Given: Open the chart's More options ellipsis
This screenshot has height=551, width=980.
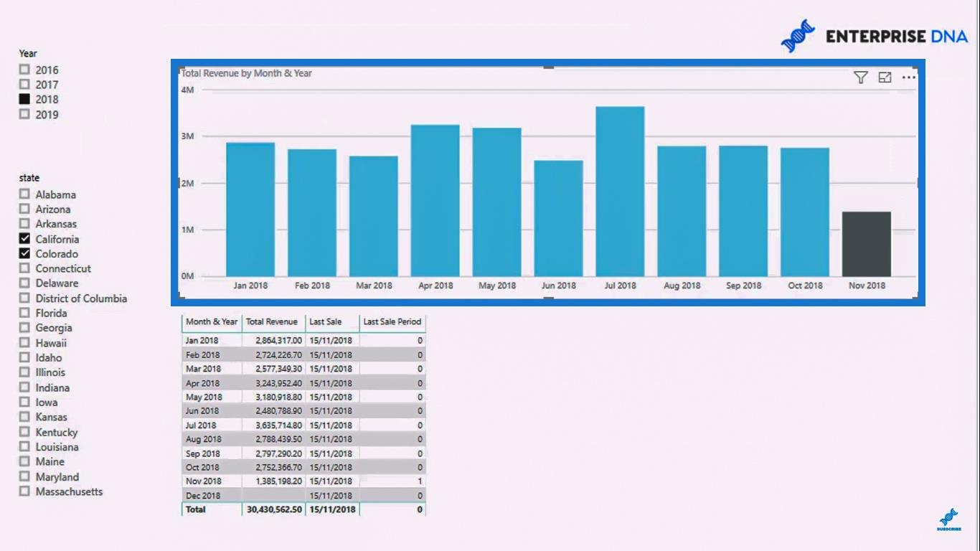Looking at the screenshot, I should (909, 77).
